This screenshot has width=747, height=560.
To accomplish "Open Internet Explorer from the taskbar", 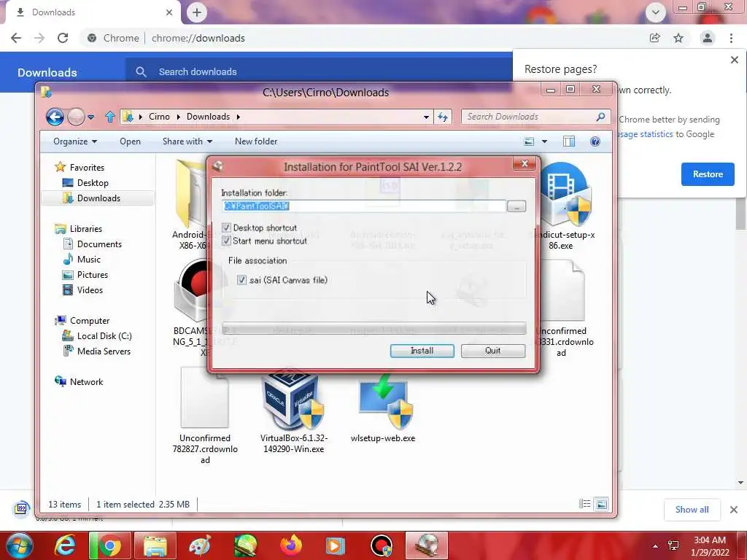I will tap(65, 545).
